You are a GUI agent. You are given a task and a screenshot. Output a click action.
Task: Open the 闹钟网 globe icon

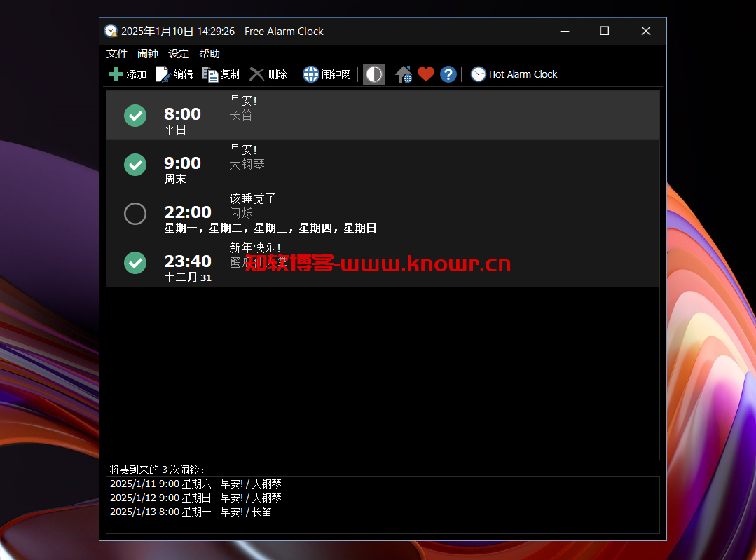[x=310, y=74]
